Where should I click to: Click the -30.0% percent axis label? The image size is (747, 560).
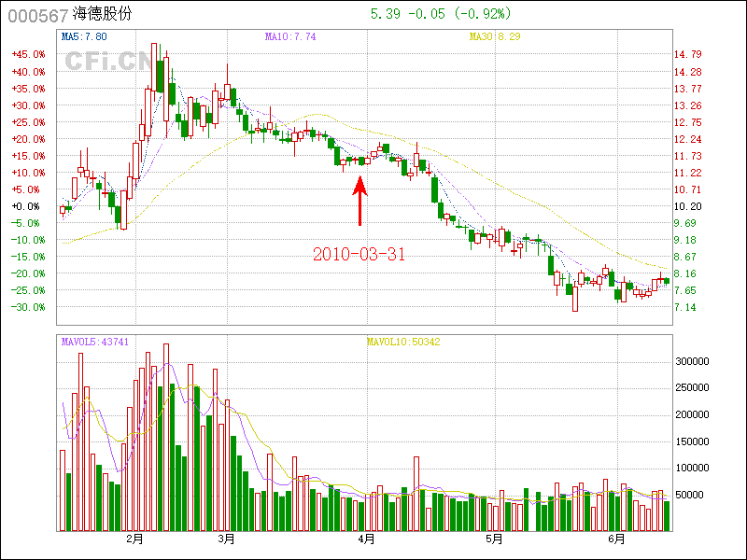tap(28, 307)
